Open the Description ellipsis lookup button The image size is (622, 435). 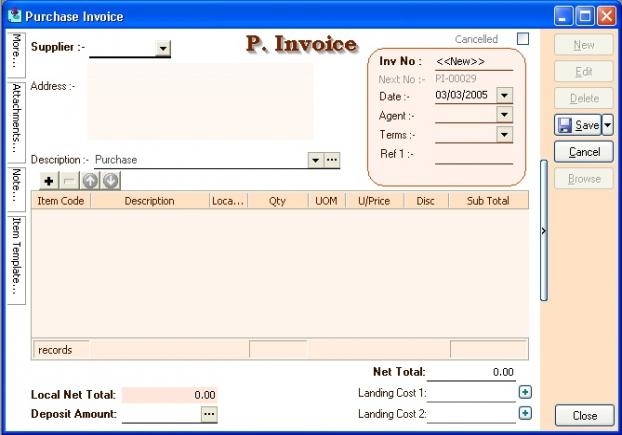(332, 159)
